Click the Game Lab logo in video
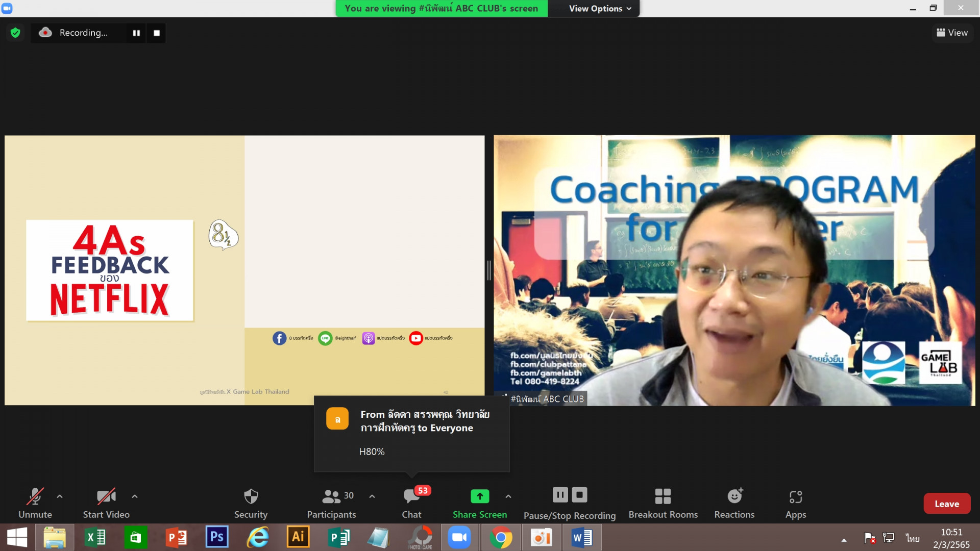980x551 pixels. [940, 363]
